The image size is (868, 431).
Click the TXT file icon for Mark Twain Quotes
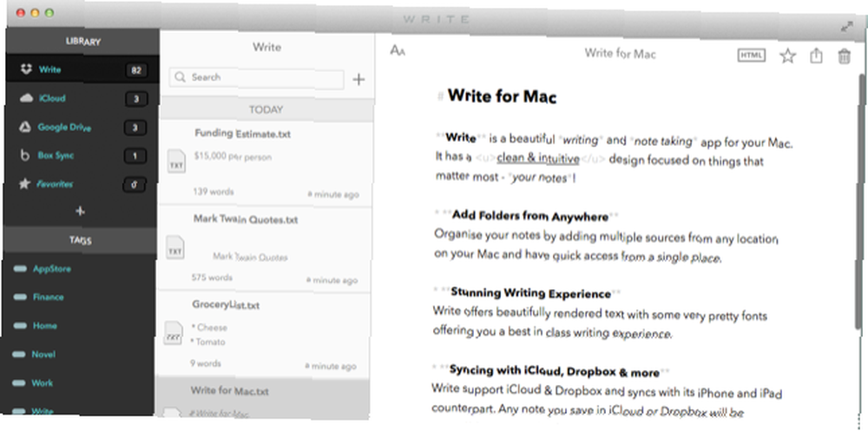[x=175, y=247]
